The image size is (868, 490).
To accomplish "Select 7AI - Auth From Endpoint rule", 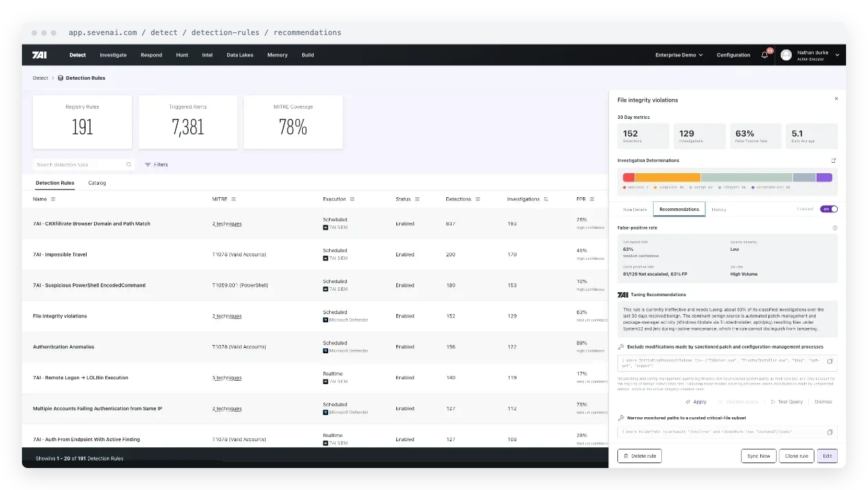I will pos(87,439).
